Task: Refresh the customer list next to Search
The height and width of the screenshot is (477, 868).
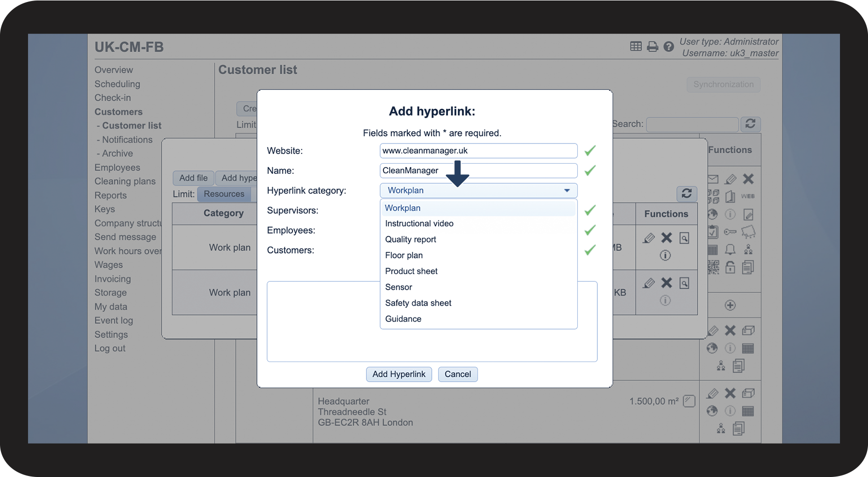Action: click(x=750, y=124)
